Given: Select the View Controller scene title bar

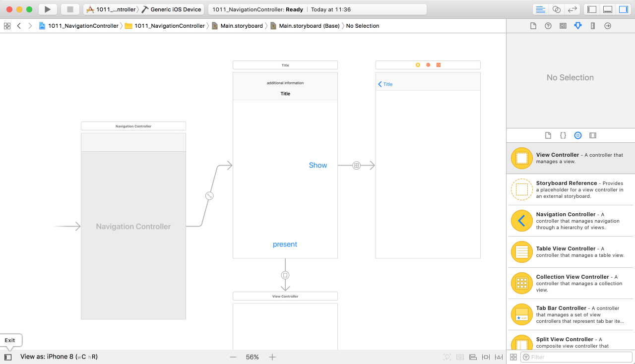Looking at the screenshot, I should click(x=285, y=296).
